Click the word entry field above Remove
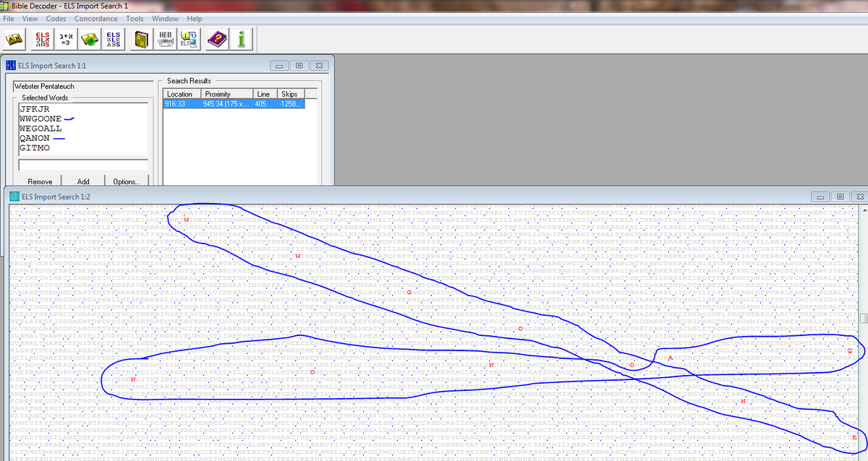The image size is (868, 461). click(82, 165)
